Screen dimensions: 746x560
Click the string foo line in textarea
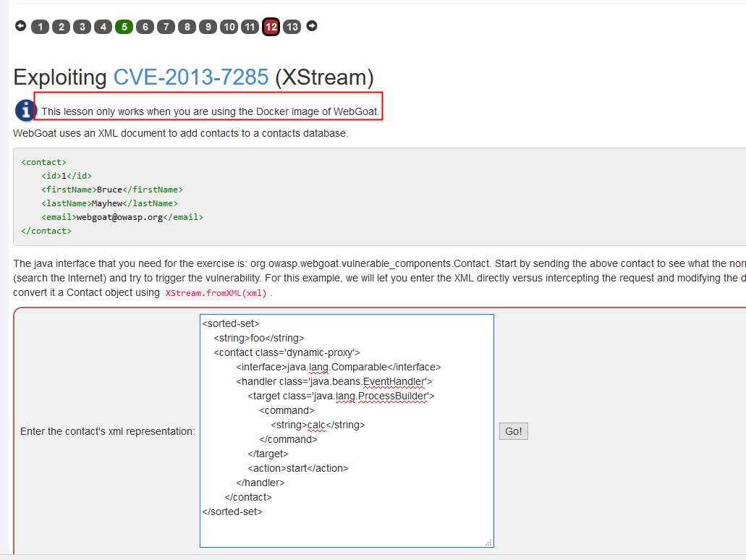pos(259,338)
